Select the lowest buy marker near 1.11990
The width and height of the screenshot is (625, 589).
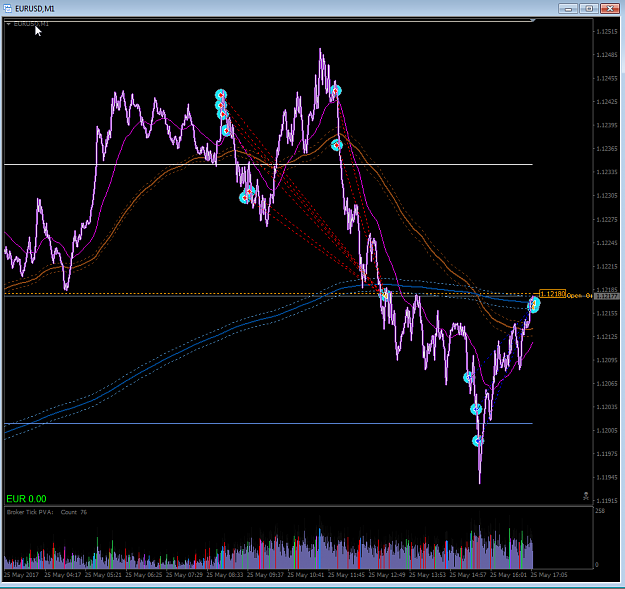coord(478,441)
